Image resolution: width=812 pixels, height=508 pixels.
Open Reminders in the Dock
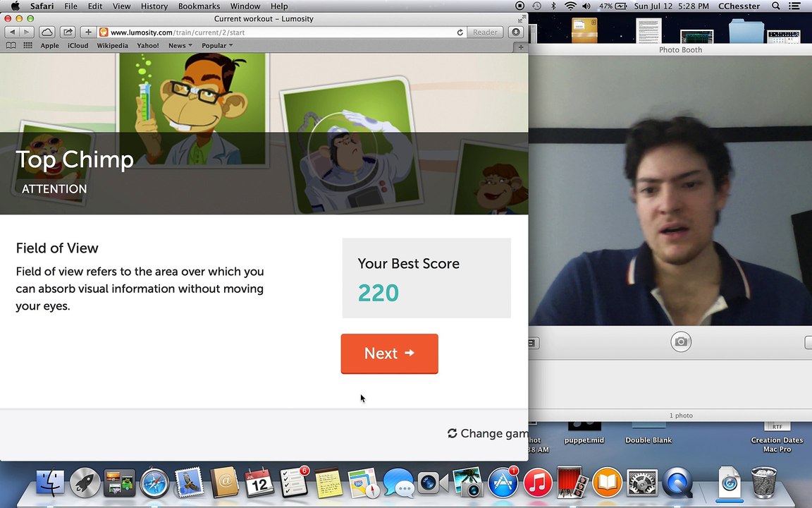tap(294, 483)
